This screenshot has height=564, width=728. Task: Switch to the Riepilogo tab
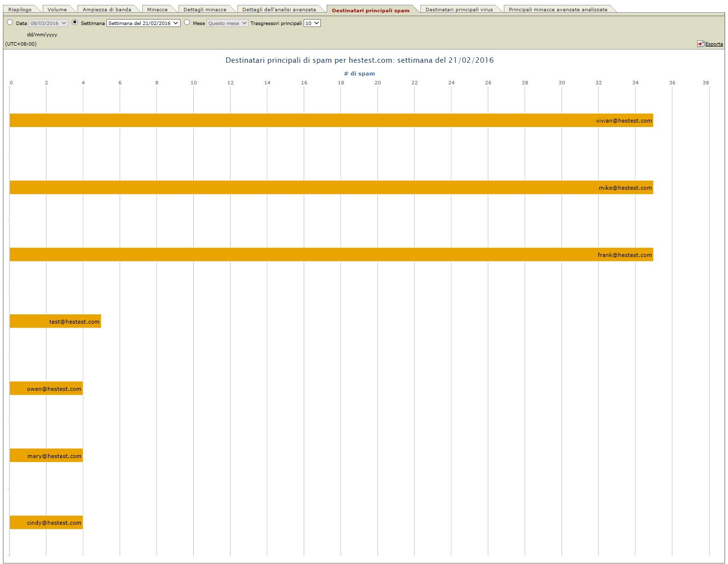pyautogui.click(x=20, y=9)
